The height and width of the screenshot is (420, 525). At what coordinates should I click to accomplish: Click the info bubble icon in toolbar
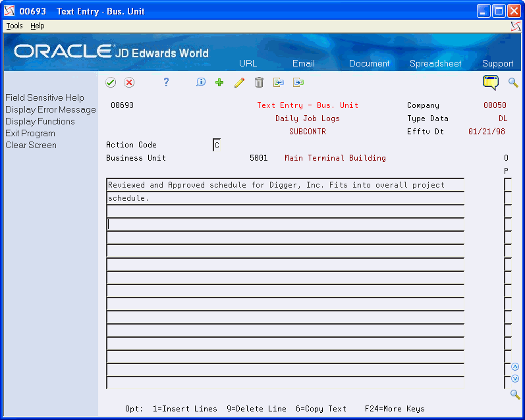click(x=200, y=82)
